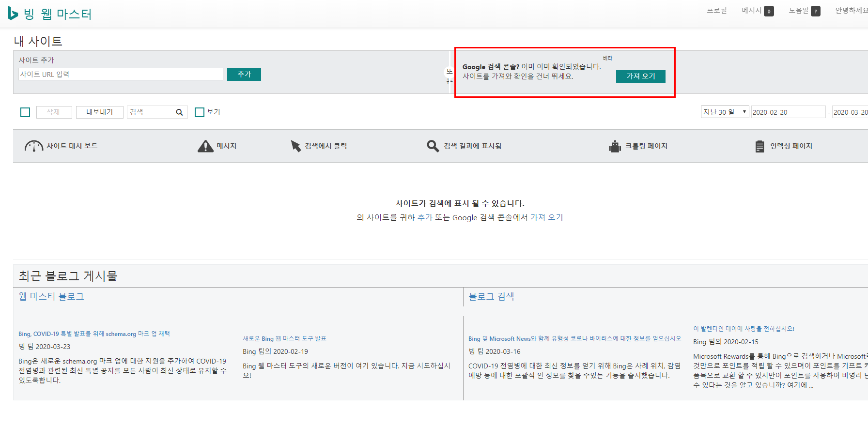Click the 추가 link in the empty message
This screenshot has width=868, height=426.
click(425, 217)
